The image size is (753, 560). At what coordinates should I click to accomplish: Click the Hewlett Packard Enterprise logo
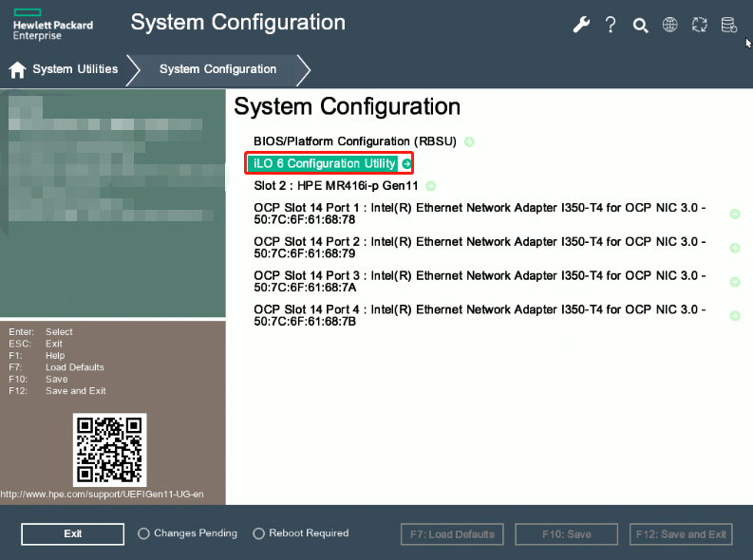pos(53,27)
